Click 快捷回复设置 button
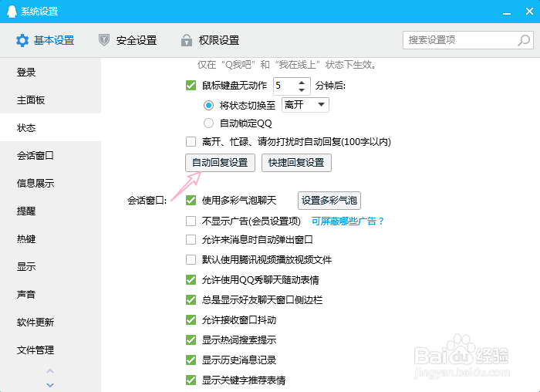This screenshot has height=392, width=540. click(x=296, y=163)
